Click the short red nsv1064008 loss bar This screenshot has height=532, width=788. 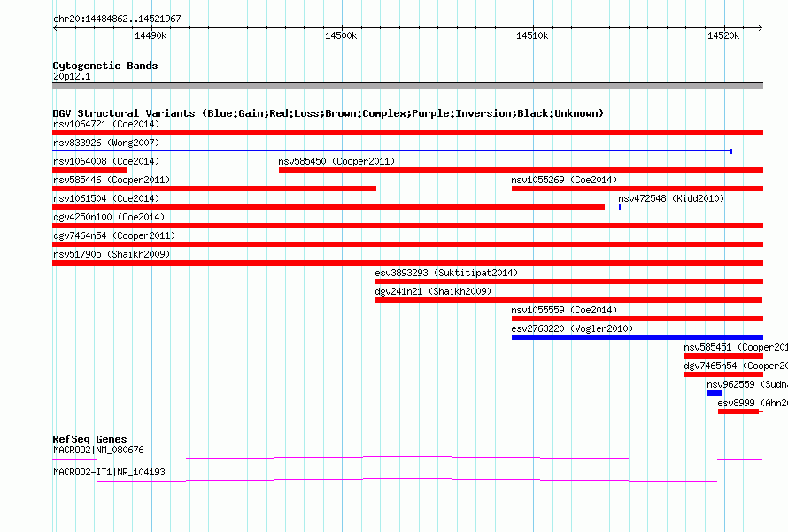(x=89, y=170)
